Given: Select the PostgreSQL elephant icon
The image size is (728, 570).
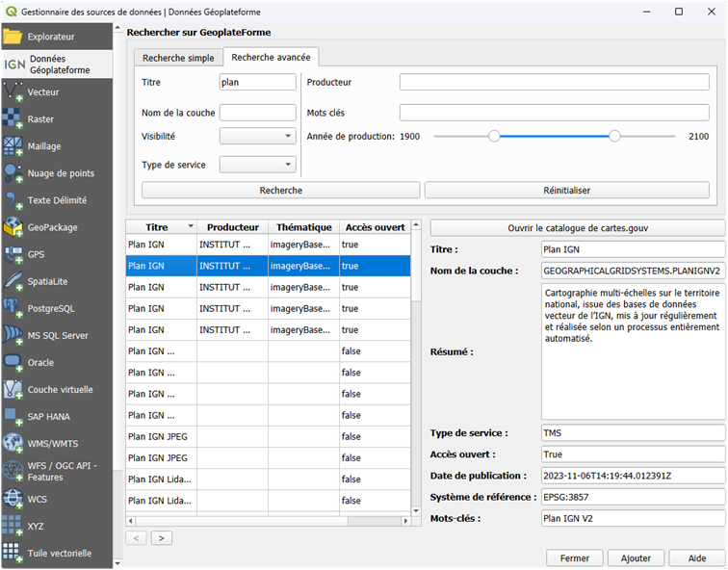Looking at the screenshot, I should 13,308.
